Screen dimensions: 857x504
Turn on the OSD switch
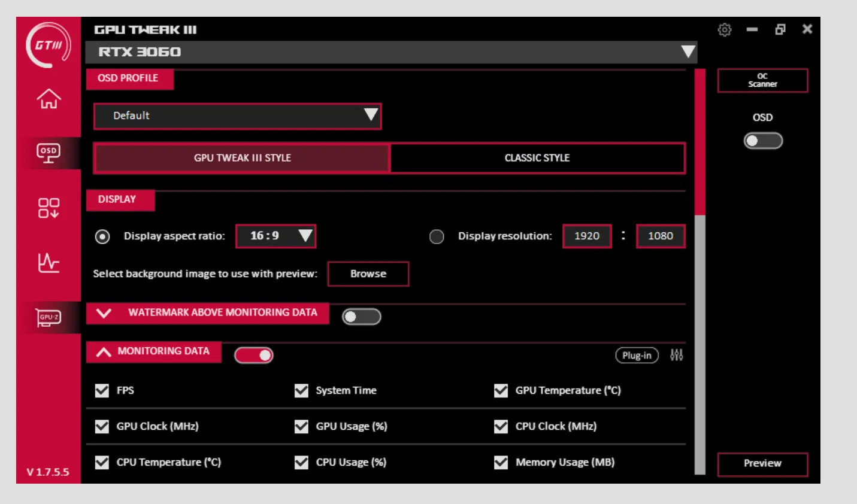tap(763, 141)
